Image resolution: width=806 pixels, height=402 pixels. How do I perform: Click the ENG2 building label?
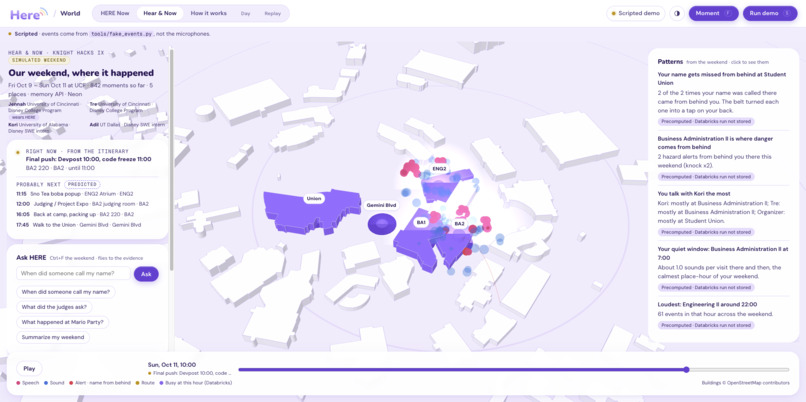(x=438, y=169)
